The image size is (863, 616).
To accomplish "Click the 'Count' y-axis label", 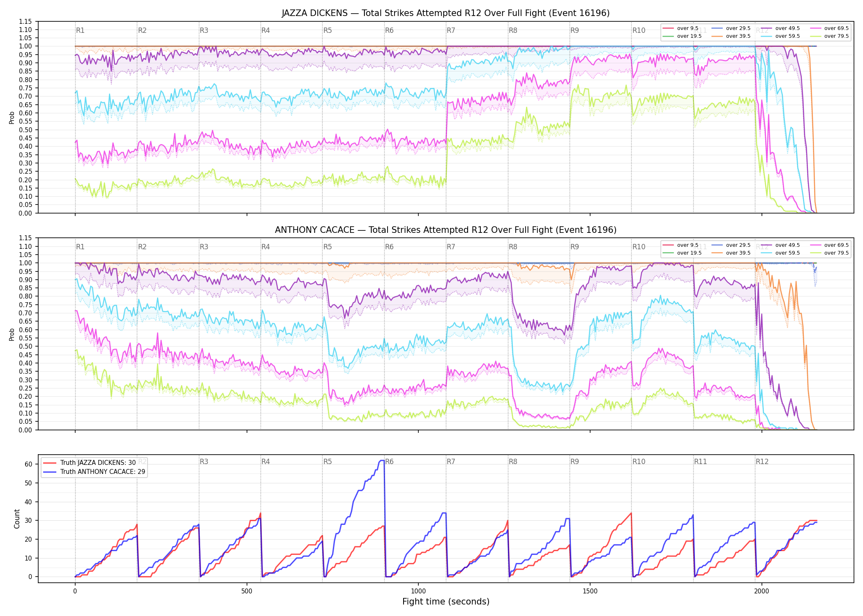I will tap(17, 519).
